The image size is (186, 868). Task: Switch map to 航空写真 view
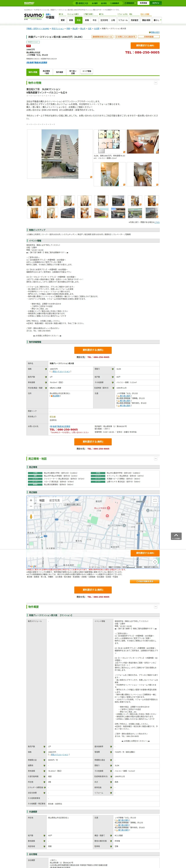[x=54, y=500]
